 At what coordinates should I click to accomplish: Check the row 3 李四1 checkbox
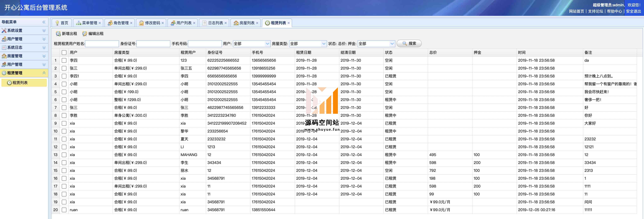pyautogui.click(x=64, y=76)
